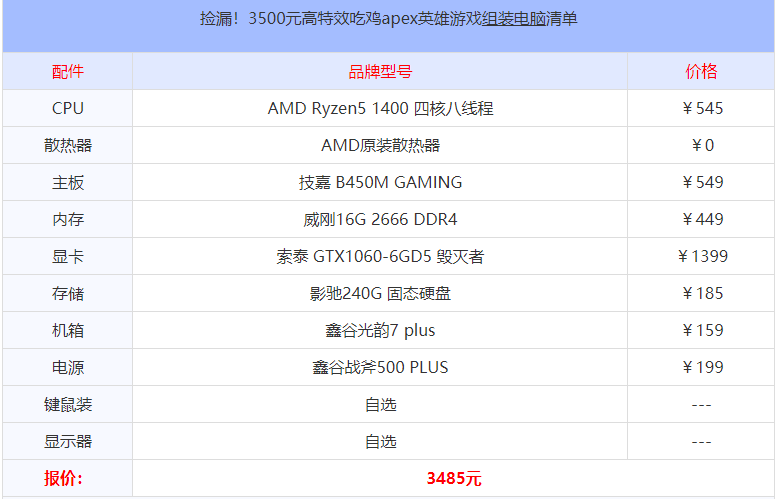
Task: Select 鑫谷光韵7 plus cell
Action: click(380, 330)
